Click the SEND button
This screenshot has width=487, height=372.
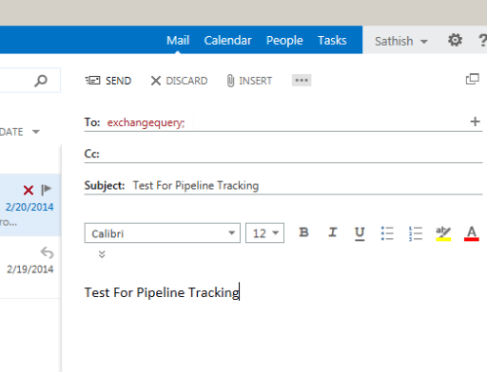click(108, 81)
